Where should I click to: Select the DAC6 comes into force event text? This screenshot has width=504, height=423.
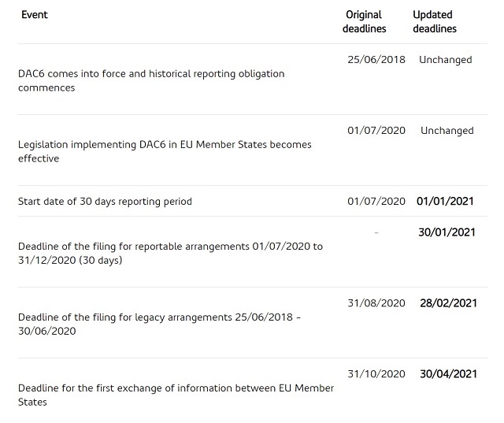[x=151, y=80]
